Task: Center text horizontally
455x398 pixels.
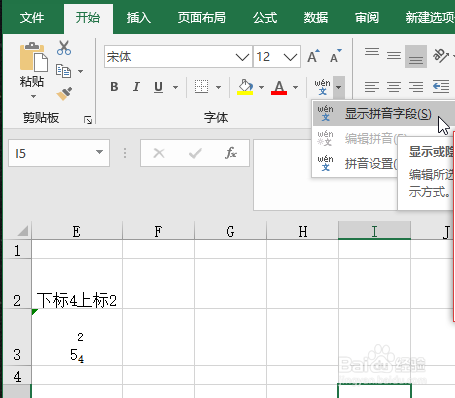Action: point(394,87)
